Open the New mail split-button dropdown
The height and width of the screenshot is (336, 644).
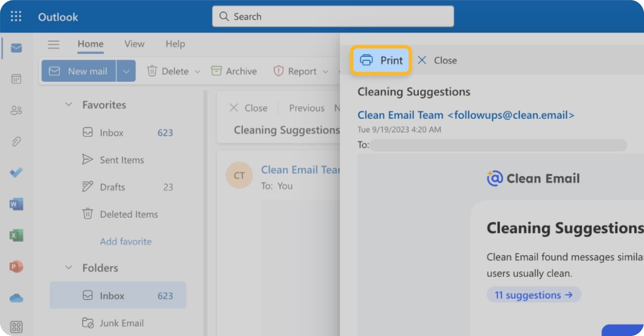126,70
